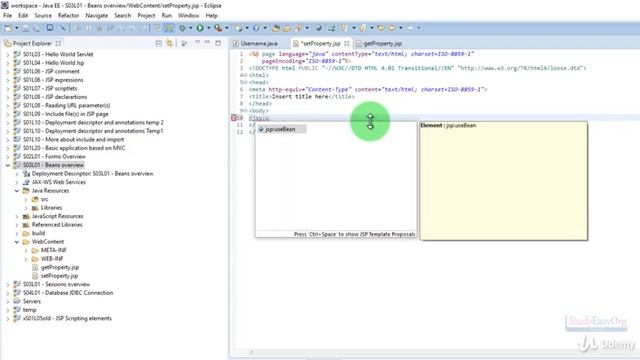This screenshot has width=640, height=360.
Task: Click the Run External Tools icon with red toolbox
Action: click(x=218, y=28)
